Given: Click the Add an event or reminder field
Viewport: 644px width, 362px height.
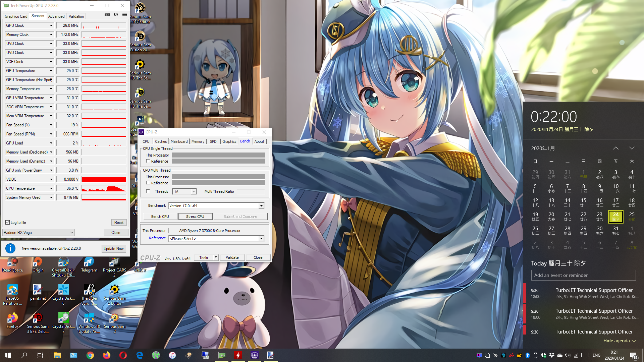Looking at the screenshot, I should (x=583, y=275).
